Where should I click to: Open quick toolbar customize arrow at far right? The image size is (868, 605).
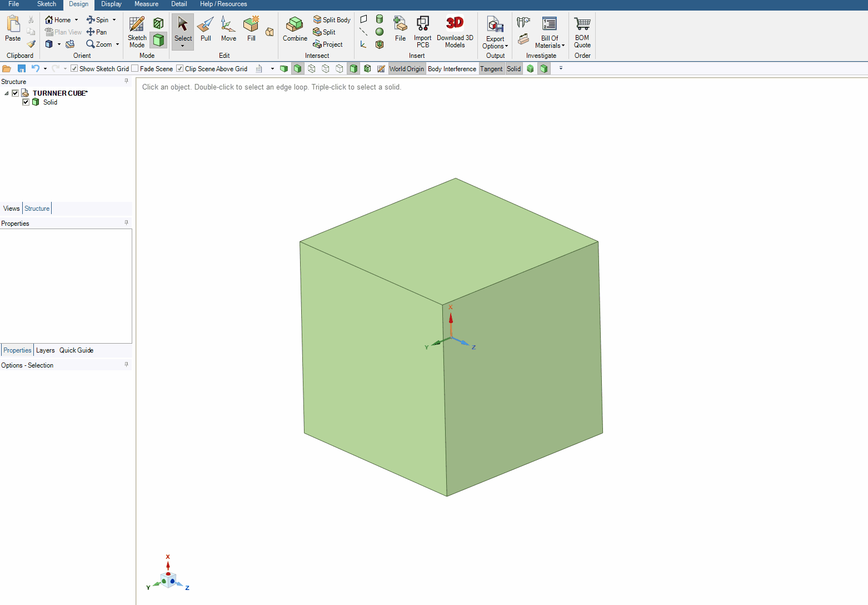coord(561,68)
